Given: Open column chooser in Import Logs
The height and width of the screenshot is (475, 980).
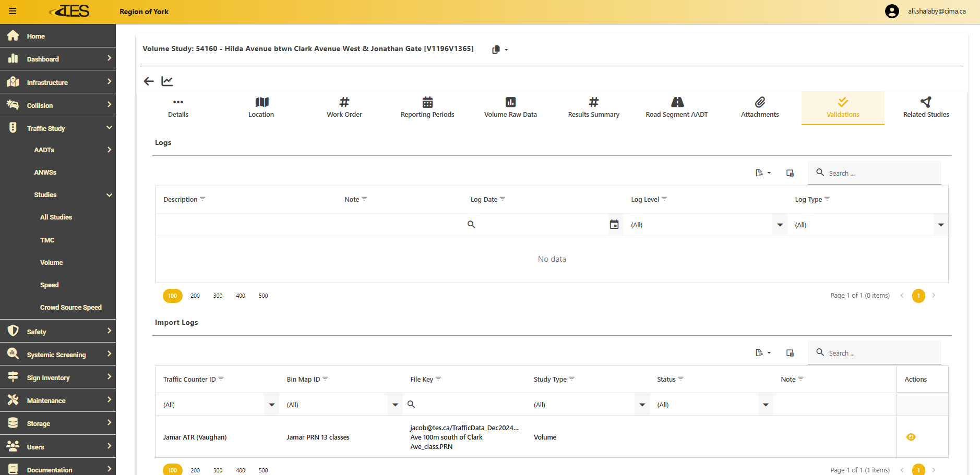Looking at the screenshot, I should 790,353.
